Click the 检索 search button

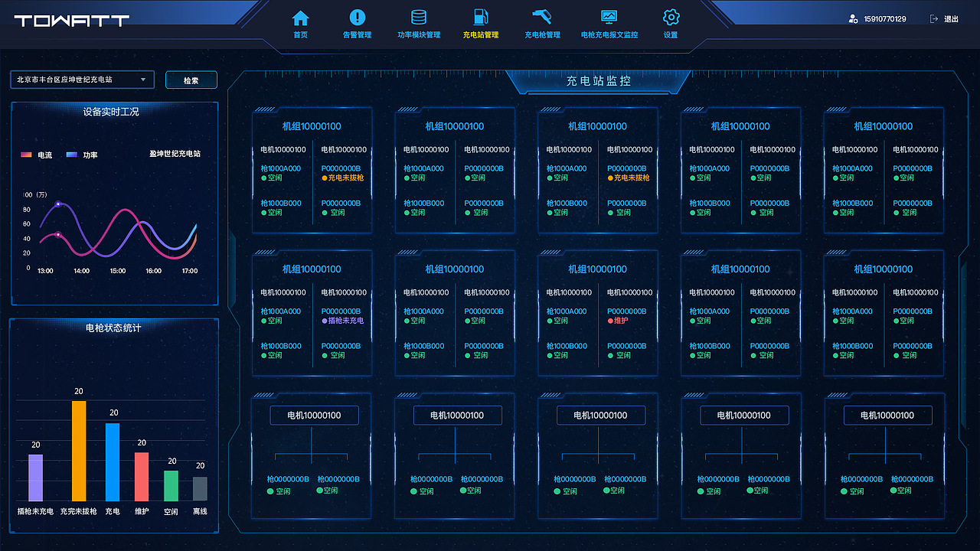pyautogui.click(x=191, y=79)
